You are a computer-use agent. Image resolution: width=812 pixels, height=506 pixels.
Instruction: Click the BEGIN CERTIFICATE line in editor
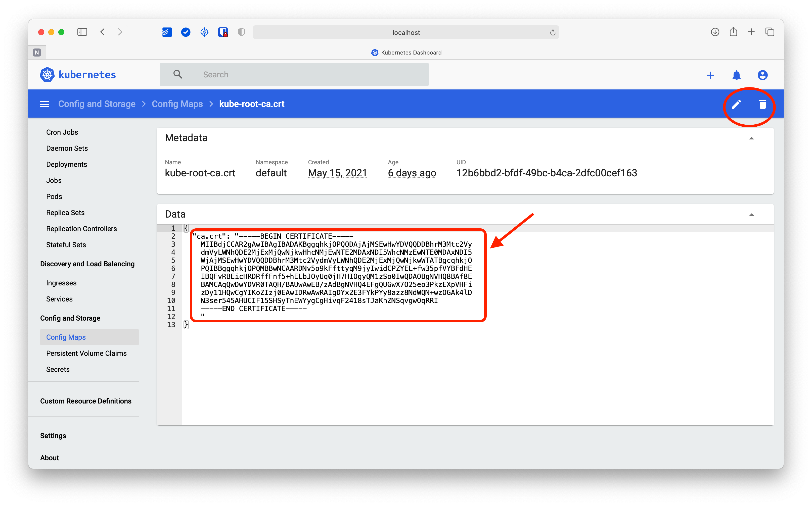pos(273,236)
